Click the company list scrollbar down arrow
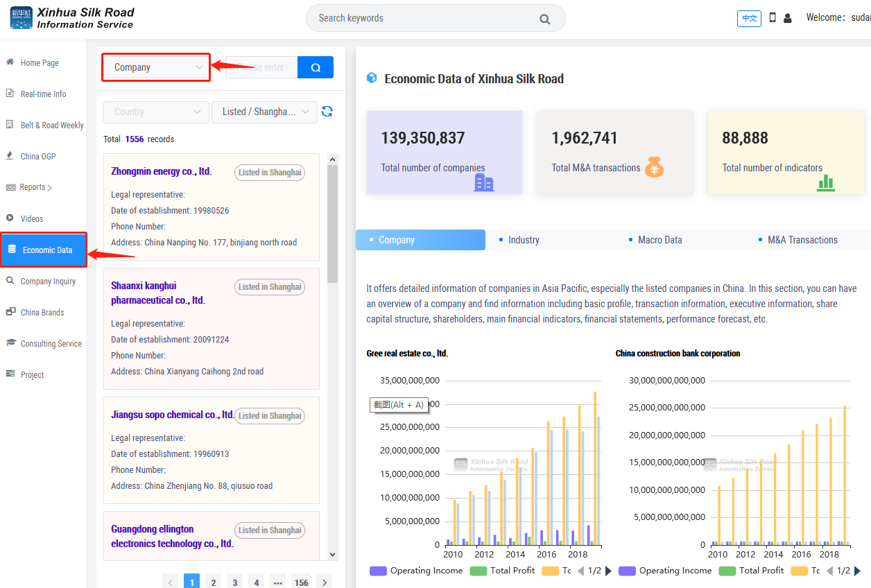Viewport: 871px width, 588px height. [x=332, y=554]
